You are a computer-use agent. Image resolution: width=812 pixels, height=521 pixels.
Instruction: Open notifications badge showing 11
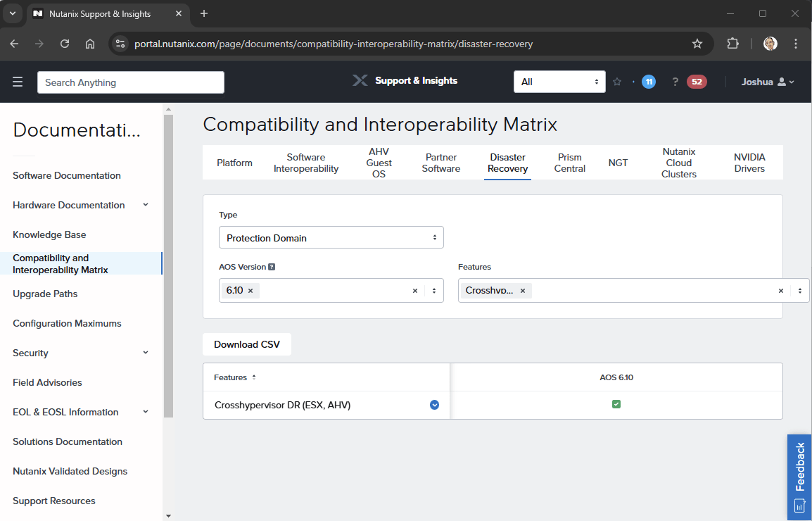click(648, 82)
